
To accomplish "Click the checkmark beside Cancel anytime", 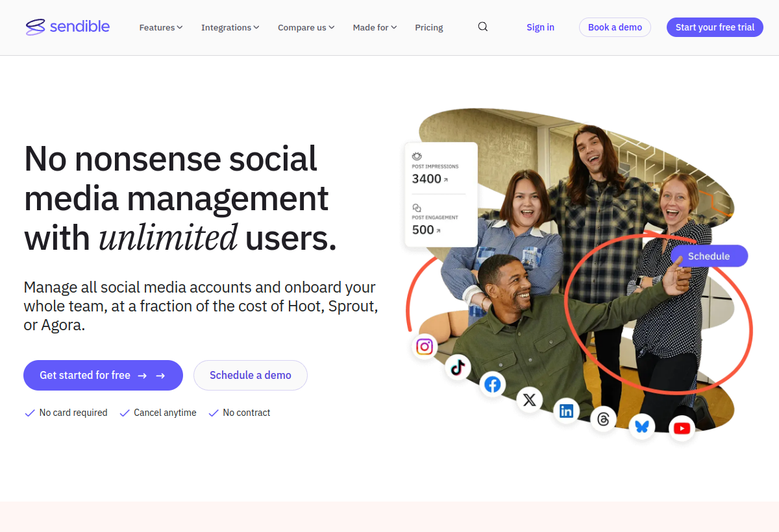I will coord(125,413).
